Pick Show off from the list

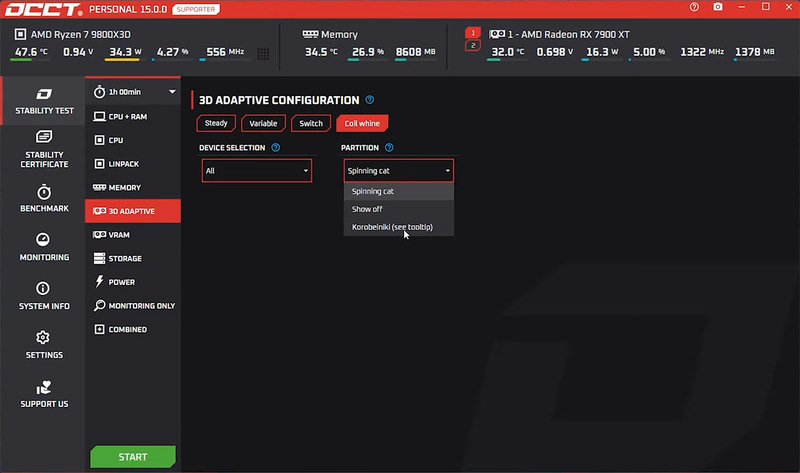coord(398,209)
